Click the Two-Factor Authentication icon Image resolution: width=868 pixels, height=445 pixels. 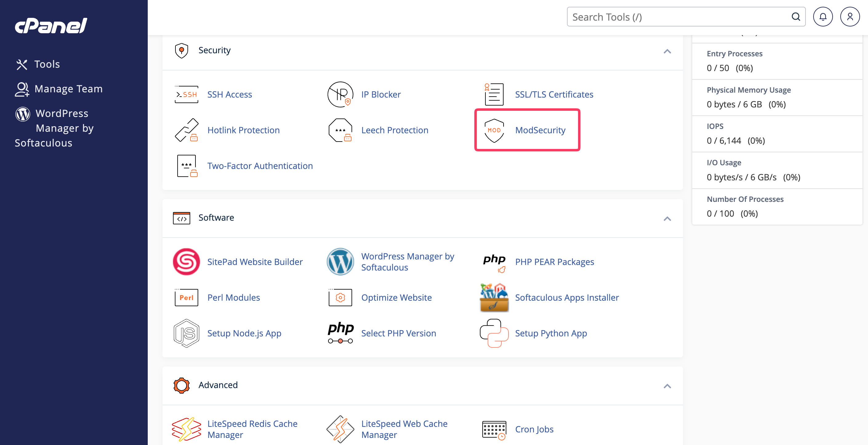(x=187, y=166)
